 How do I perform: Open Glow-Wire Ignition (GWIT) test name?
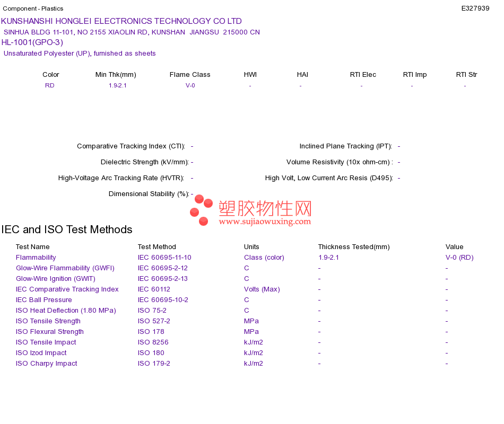pyautogui.click(x=56, y=278)
